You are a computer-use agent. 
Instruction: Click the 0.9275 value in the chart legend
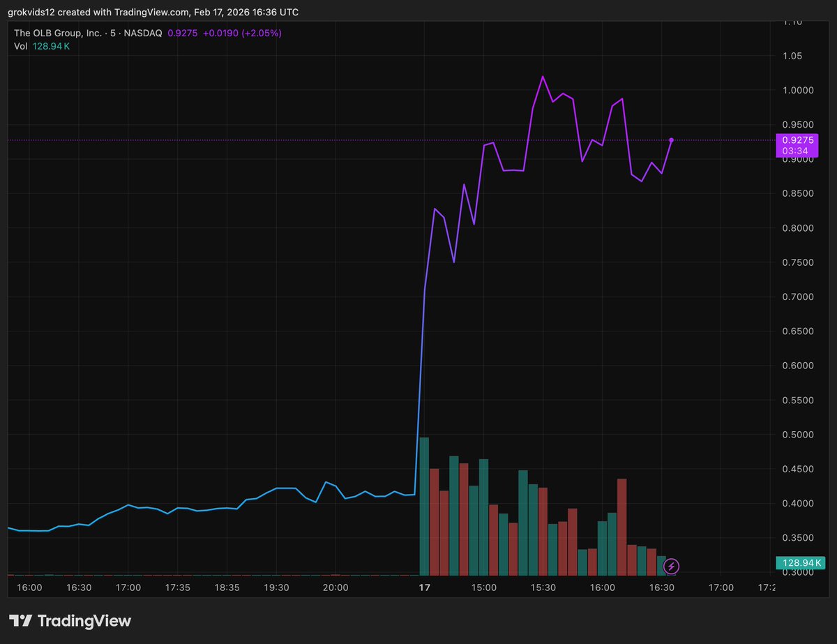[x=184, y=33]
